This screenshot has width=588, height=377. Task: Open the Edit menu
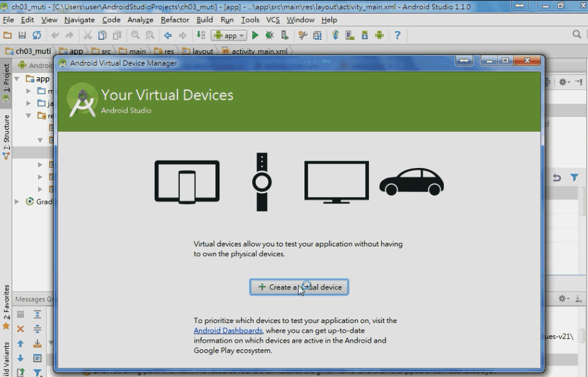coord(27,20)
